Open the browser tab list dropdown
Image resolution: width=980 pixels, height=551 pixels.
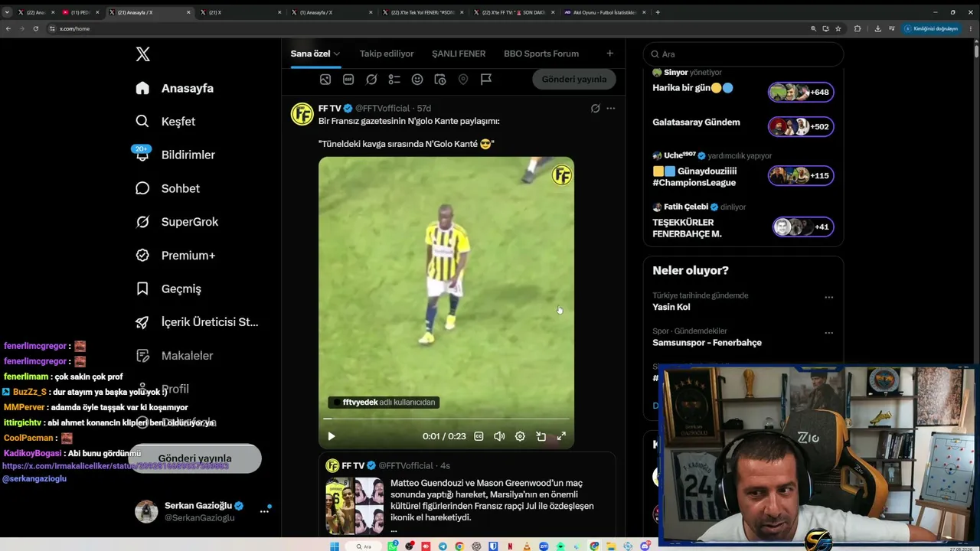tap(7, 12)
